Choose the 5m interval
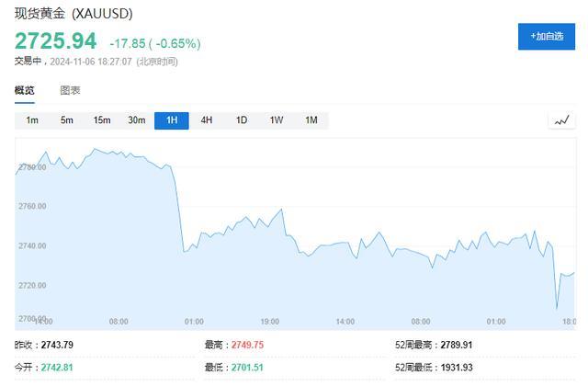Image resolution: width=588 pixels, height=387 pixels. click(x=67, y=120)
